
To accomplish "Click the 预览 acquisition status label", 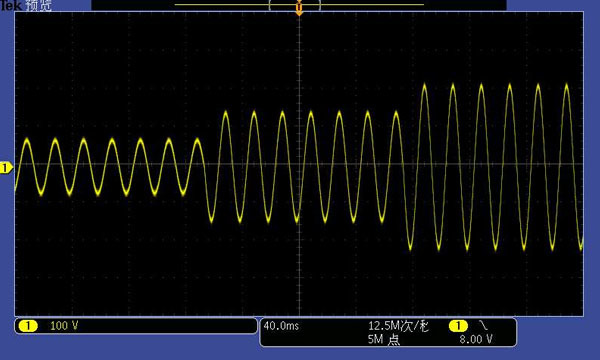I will (x=39, y=5).
